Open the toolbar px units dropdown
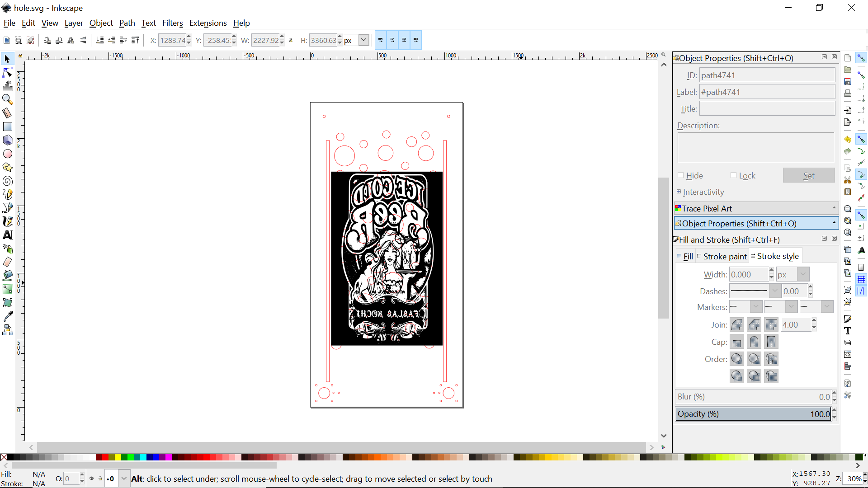868x488 pixels. [363, 40]
